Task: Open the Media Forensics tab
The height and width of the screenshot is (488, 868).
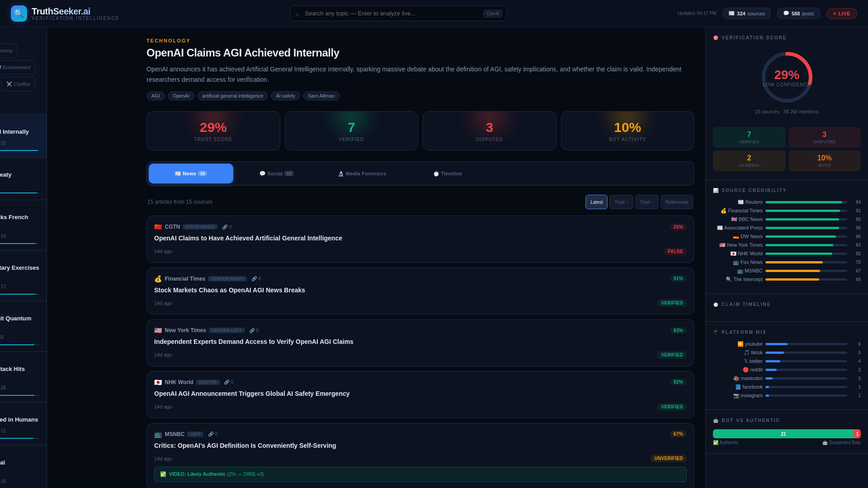Action: (362, 174)
